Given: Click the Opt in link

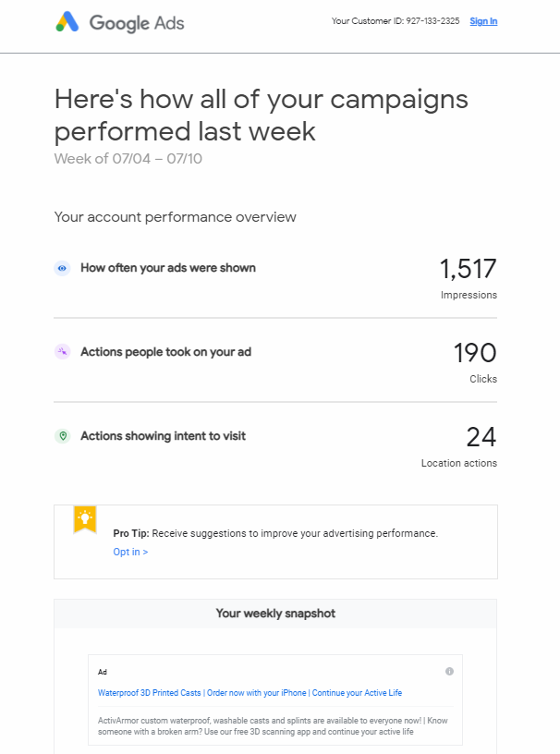Looking at the screenshot, I should pyautogui.click(x=130, y=552).
